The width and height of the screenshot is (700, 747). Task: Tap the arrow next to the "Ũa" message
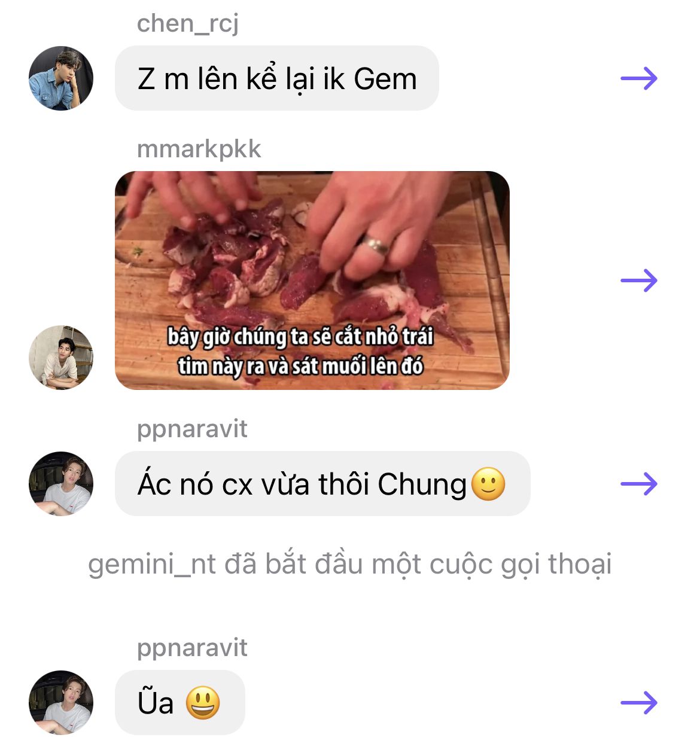[x=639, y=702]
